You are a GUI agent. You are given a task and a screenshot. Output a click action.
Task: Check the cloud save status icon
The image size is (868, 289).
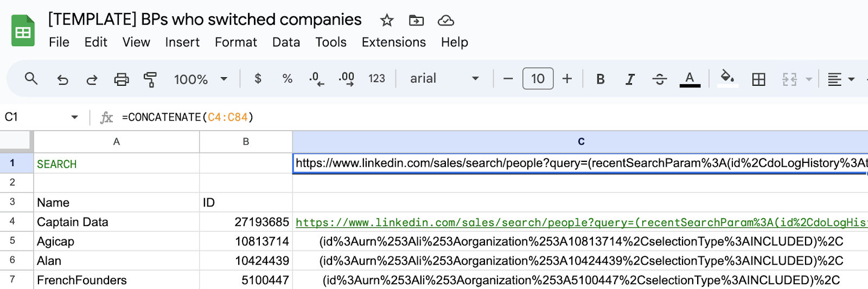pyautogui.click(x=446, y=21)
